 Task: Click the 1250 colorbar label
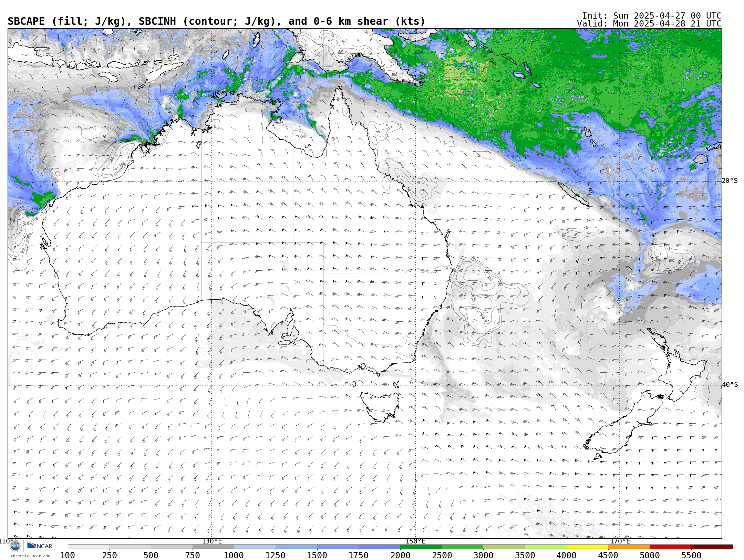[x=276, y=555]
